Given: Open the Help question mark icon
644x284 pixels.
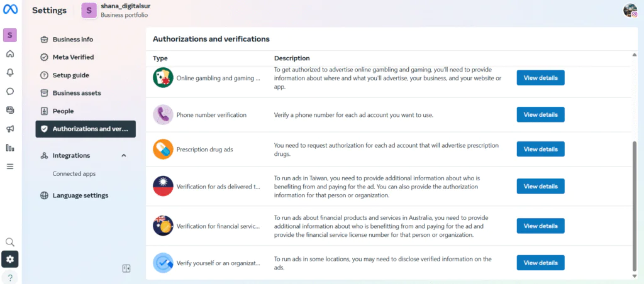Looking at the screenshot, I should (x=10, y=278).
